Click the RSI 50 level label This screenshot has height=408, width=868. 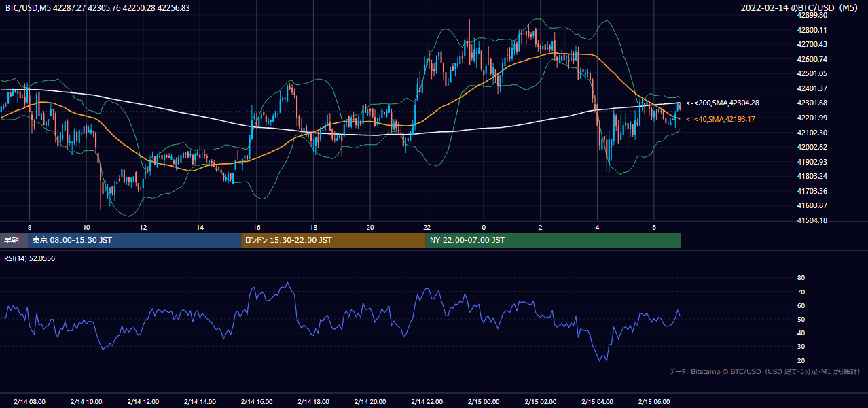801,319
